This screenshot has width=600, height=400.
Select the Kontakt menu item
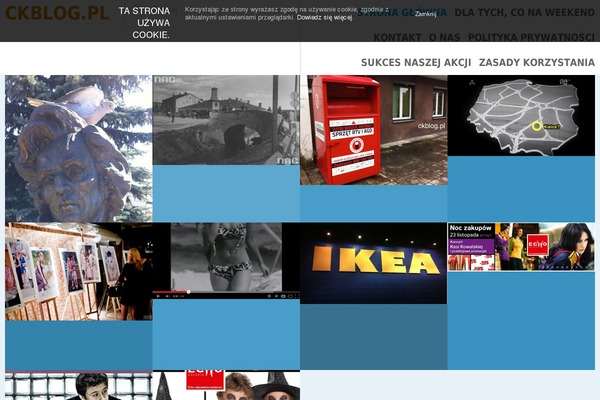(397, 38)
